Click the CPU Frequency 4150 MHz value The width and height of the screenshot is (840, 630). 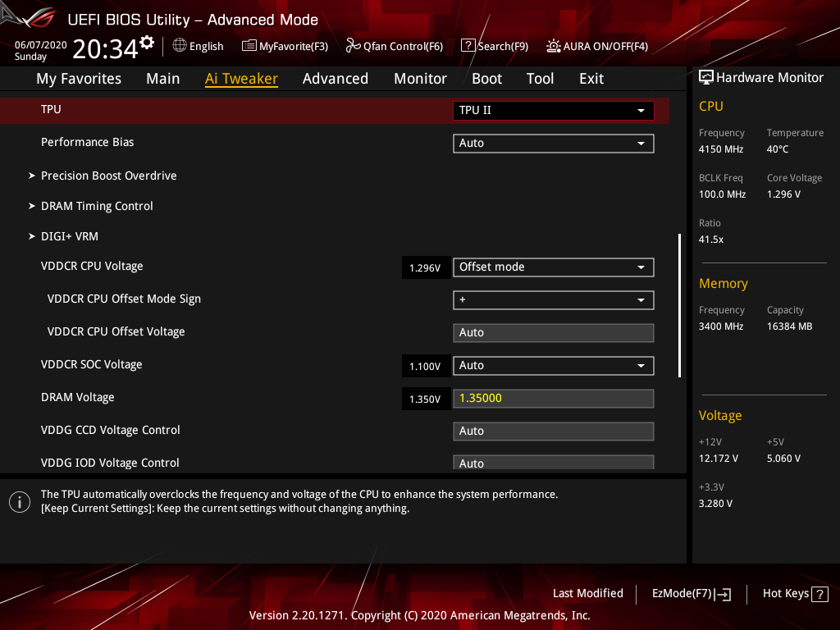[x=720, y=149]
